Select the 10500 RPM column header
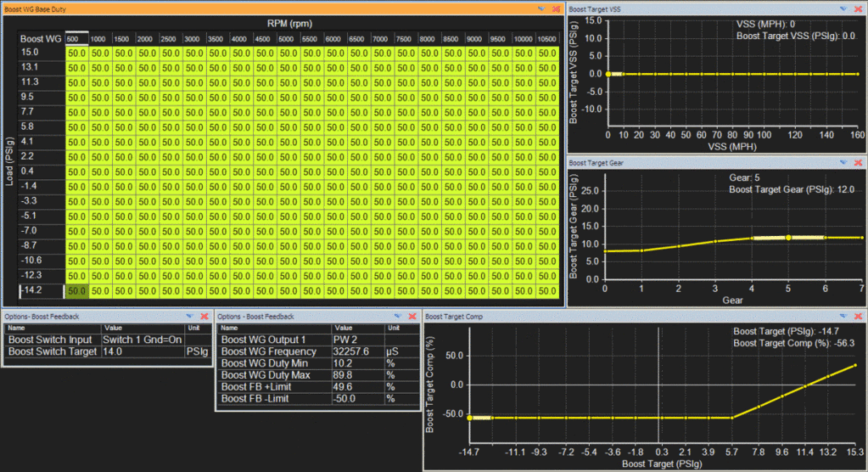The width and height of the screenshot is (868, 472). point(547,39)
